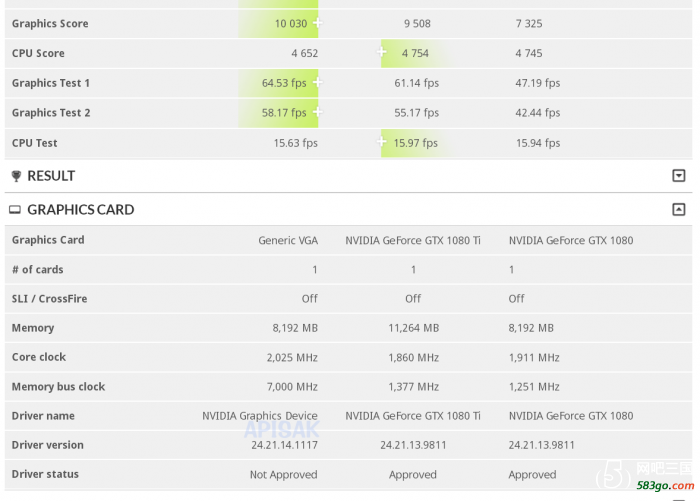Click the plus marker next to 58.17 fps
Screen dimensions: 700x501
318,112
